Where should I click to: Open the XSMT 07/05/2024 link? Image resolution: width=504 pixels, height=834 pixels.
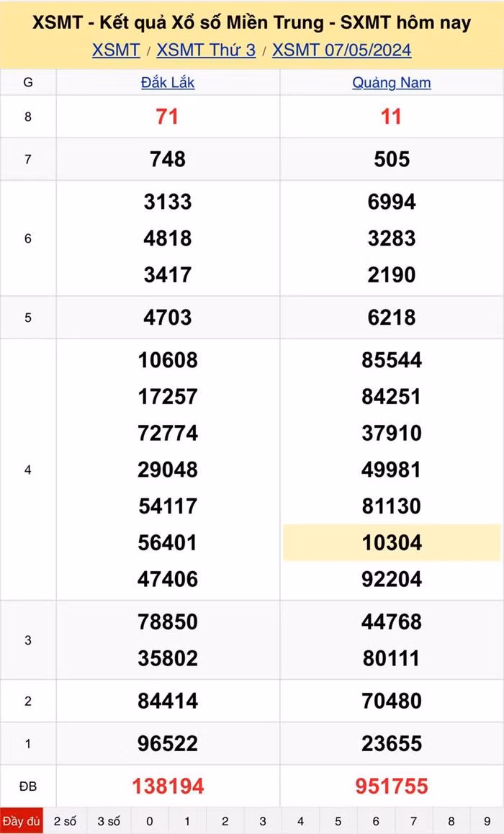(341, 50)
